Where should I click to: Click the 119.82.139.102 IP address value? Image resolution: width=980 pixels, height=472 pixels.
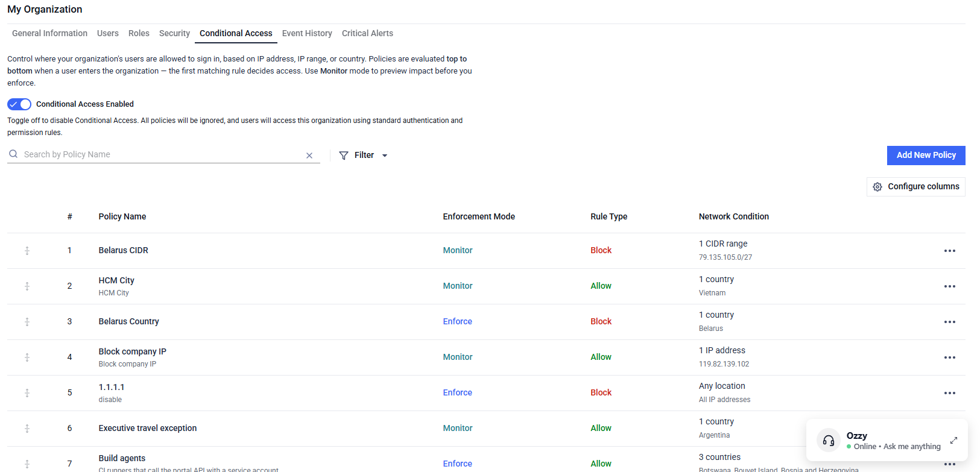(x=724, y=364)
